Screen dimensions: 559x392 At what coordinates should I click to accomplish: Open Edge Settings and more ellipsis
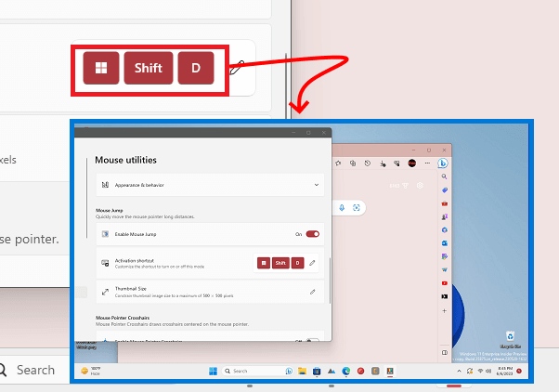click(x=427, y=163)
